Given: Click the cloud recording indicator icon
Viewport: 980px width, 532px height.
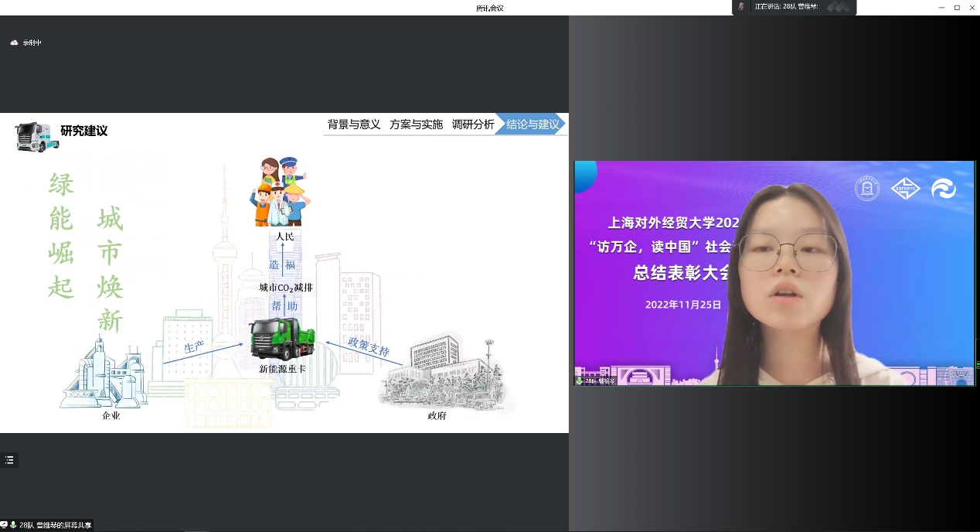Looking at the screenshot, I should click(14, 43).
